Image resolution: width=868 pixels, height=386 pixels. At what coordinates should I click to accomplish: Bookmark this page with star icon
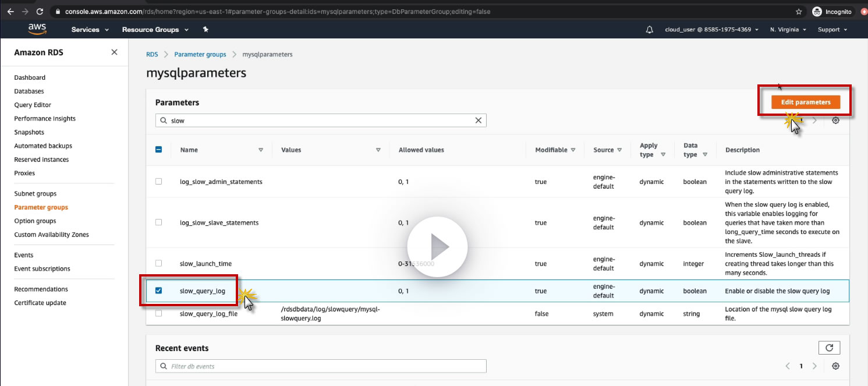tap(799, 11)
